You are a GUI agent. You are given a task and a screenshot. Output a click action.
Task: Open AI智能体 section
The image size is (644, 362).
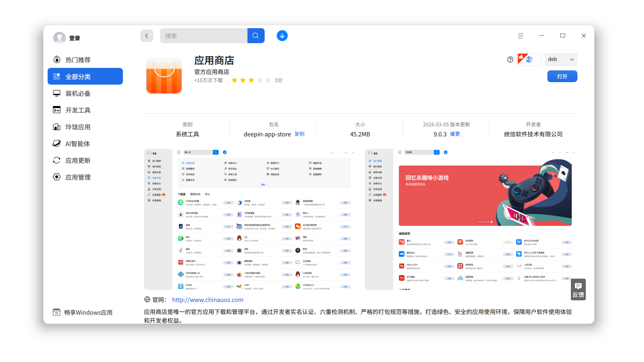(x=85, y=143)
